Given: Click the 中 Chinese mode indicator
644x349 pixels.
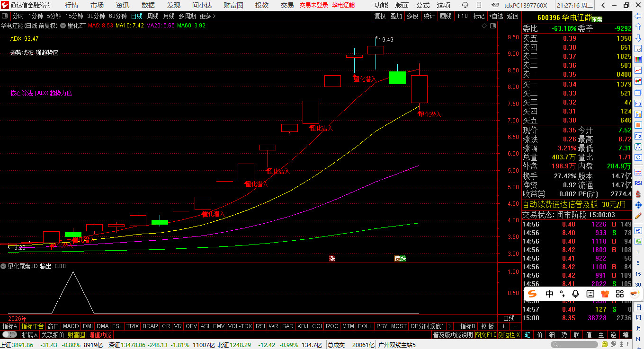Looking at the screenshot, I should coord(549,294).
